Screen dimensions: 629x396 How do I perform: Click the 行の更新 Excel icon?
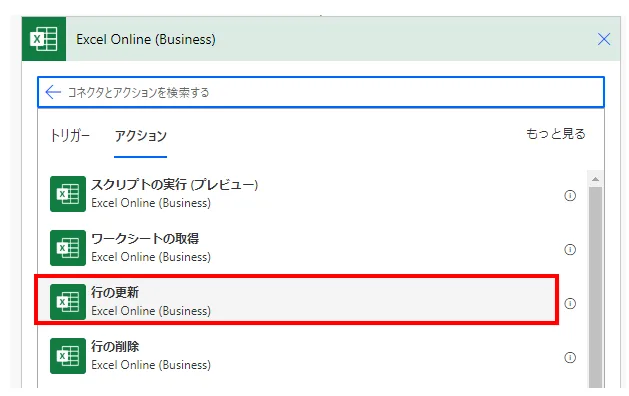pos(68,302)
